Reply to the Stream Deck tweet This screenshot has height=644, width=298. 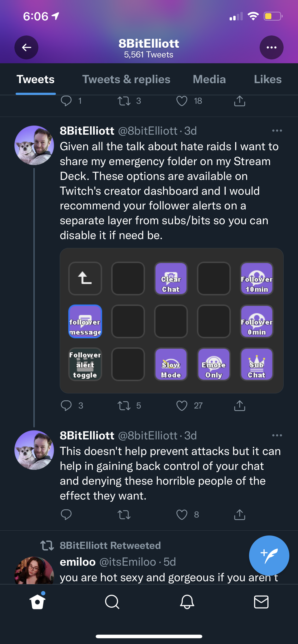pos(66,406)
